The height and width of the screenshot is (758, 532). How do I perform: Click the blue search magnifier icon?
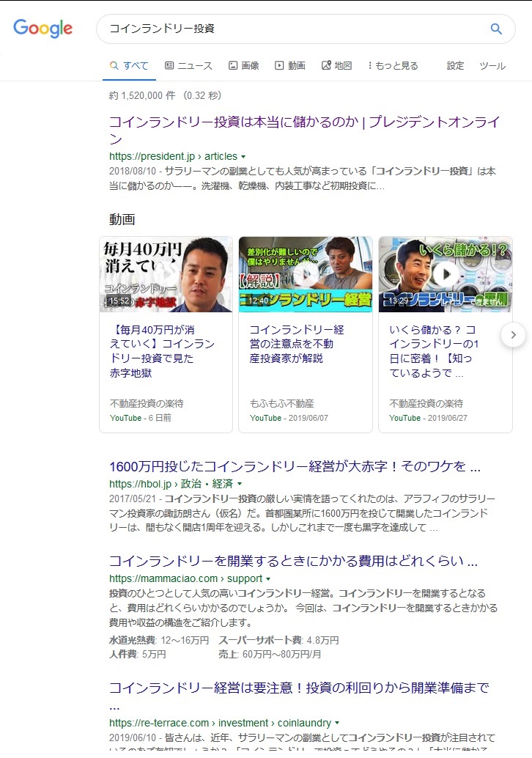pyautogui.click(x=496, y=29)
